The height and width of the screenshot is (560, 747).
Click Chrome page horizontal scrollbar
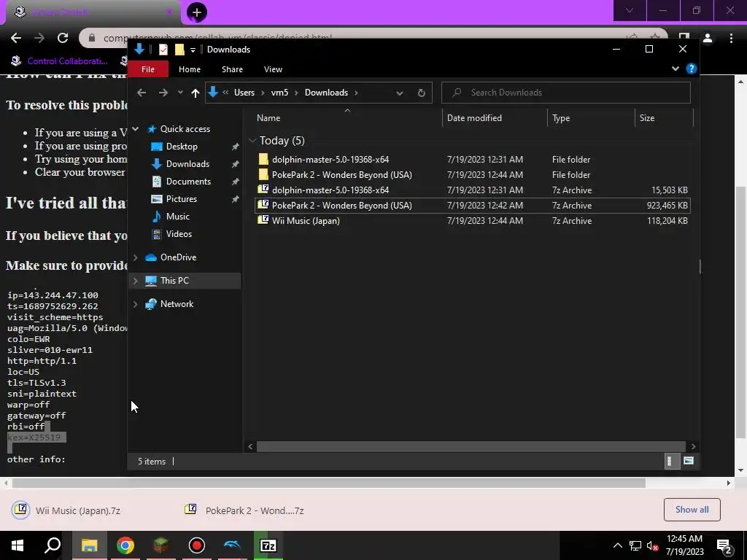pos(329,483)
